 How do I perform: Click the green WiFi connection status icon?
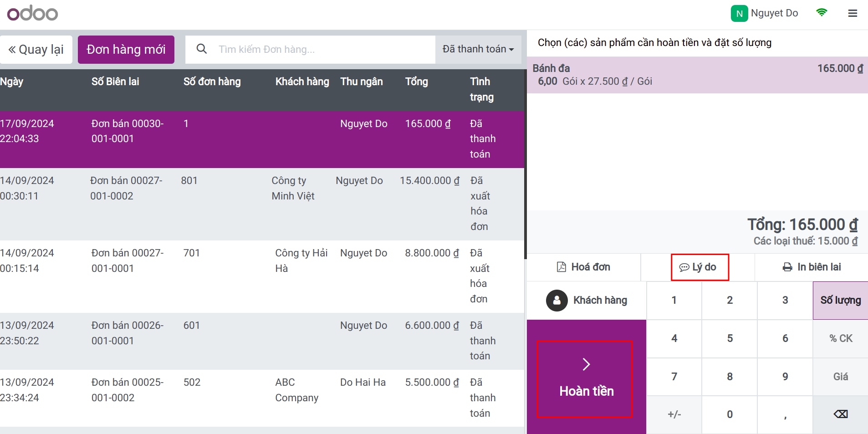coord(822,13)
